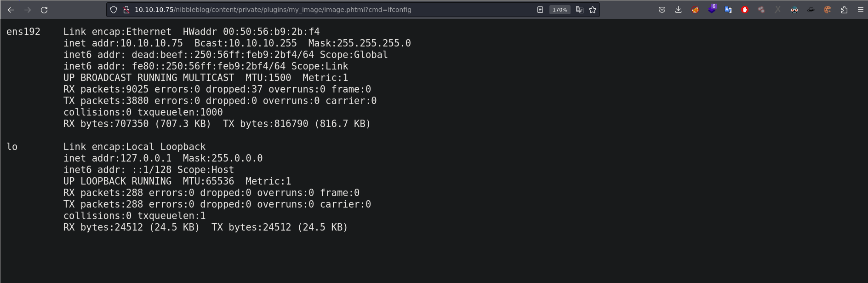Click the crossed-out orange extension icon
This screenshot has width=868, height=283.
coord(695,10)
